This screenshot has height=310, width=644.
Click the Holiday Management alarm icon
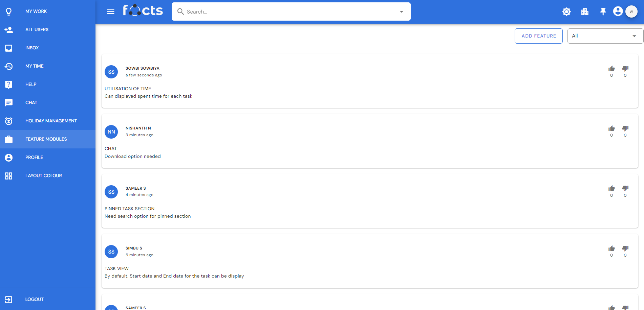[9, 121]
